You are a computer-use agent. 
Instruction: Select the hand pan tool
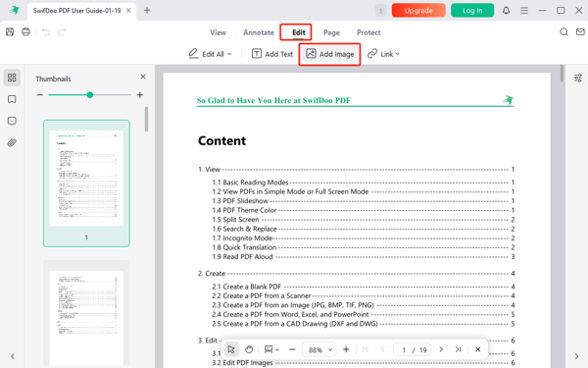pyautogui.click(x=249, y=349)
